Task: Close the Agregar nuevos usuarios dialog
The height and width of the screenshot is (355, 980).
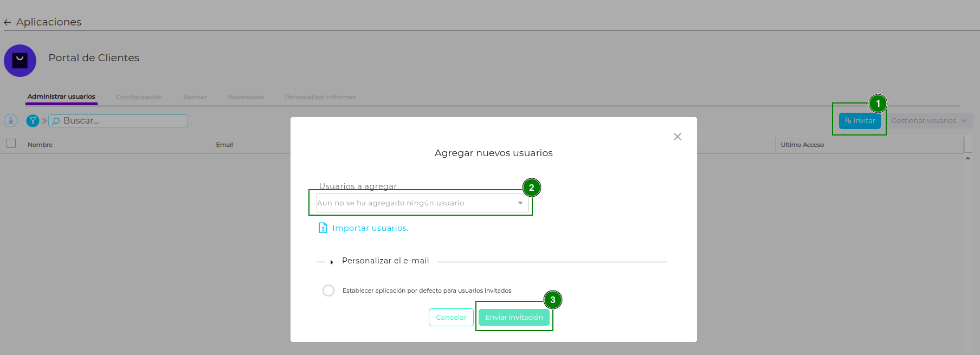Action: click(677, 137)
